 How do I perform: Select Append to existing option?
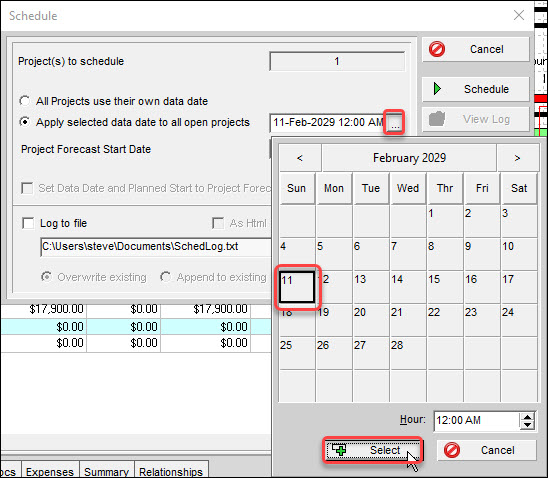click(165, 277)
